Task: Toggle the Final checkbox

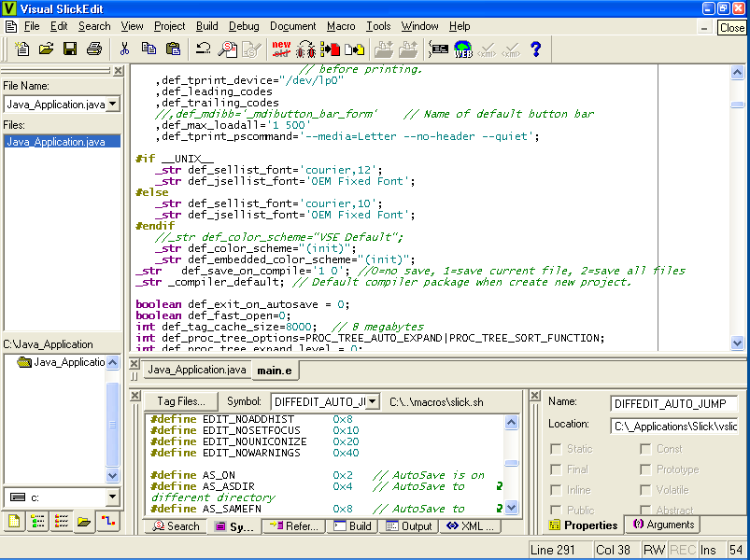Action: click(556, 469)
